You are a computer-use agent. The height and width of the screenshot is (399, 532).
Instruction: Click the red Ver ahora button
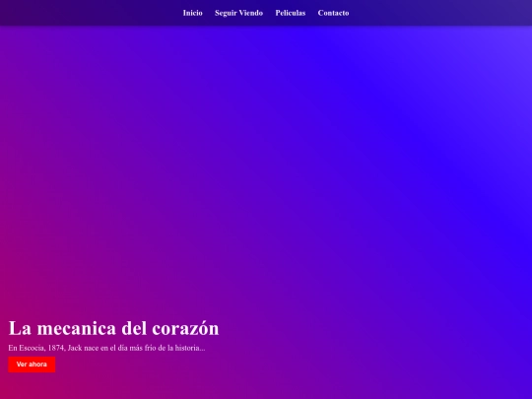point(32,365)
